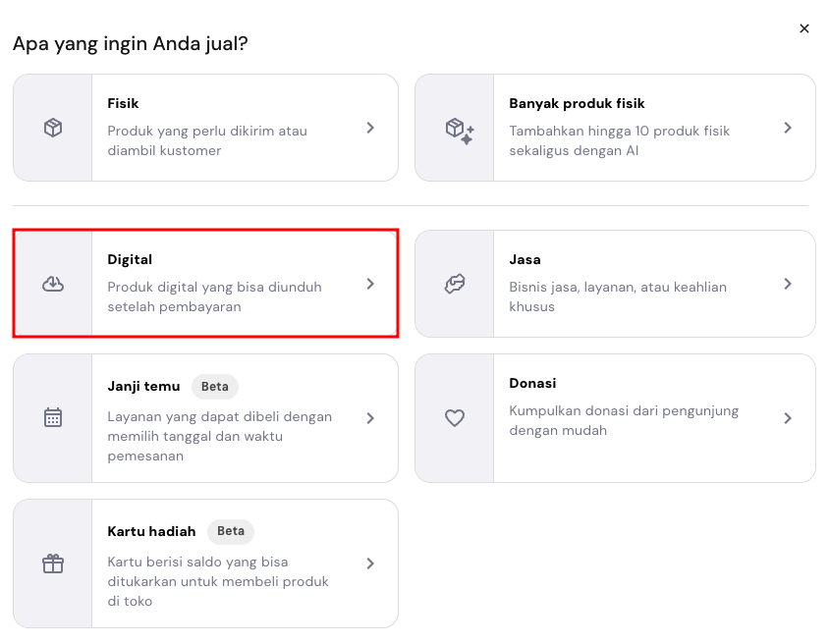Select the Digital cloud download icon

[x=52, y=283]
